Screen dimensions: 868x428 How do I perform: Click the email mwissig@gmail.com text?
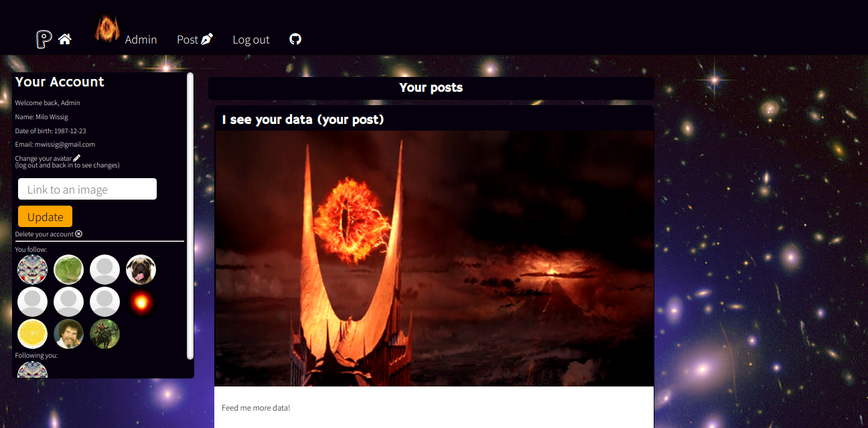click(65, 144)
